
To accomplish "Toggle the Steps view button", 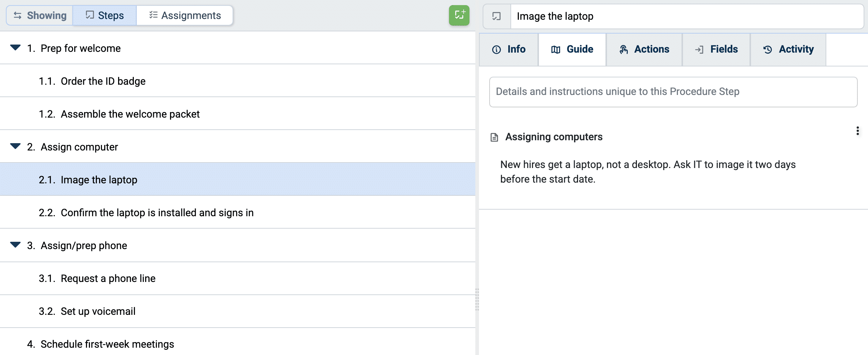I will pyautogui.click(x=105, y=15).
